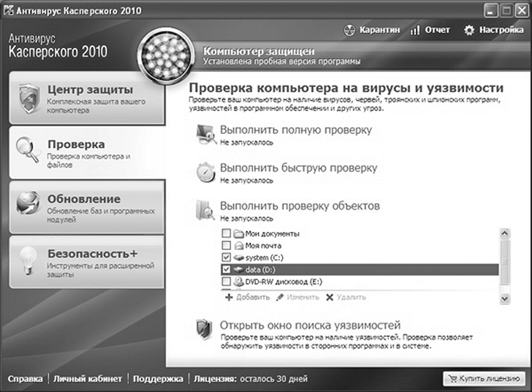Click the vulnerability search shield icon
This screenshot has width=532, height=392.
click(205, 329)
